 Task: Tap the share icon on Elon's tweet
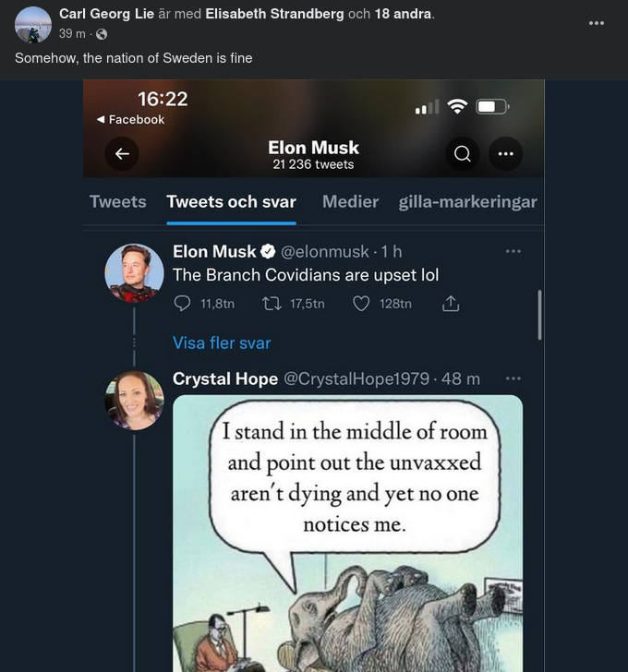(x=451, y=304)
